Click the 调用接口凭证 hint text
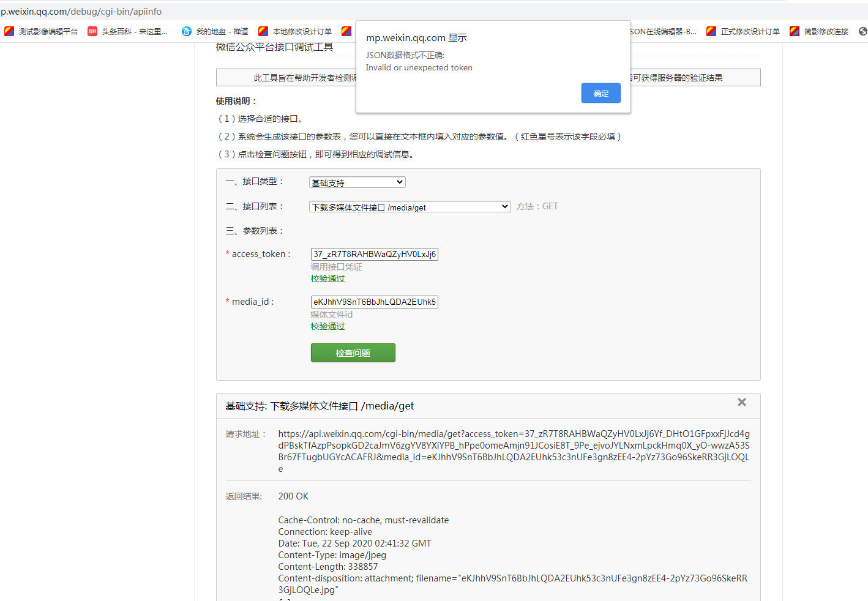 336,267
